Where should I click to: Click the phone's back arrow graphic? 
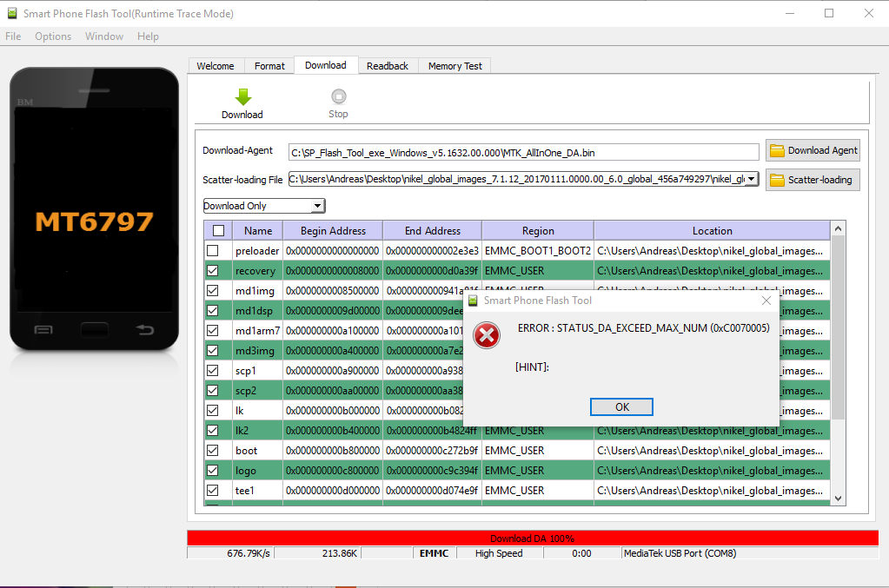pyautogui.click(x=145, y=329)
